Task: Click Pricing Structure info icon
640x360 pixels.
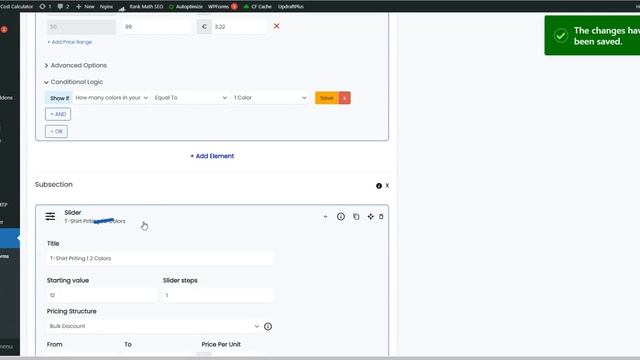Action: [268, 327]
